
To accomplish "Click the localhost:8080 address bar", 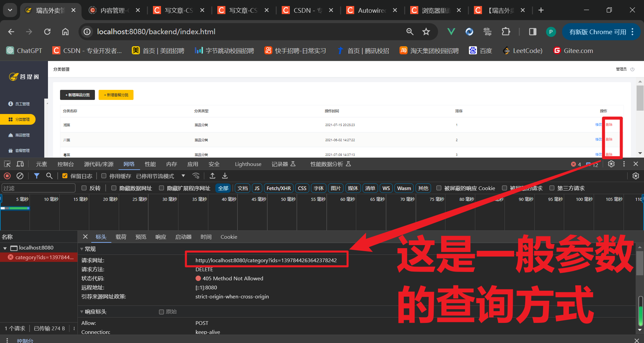I will pos(156,32).
